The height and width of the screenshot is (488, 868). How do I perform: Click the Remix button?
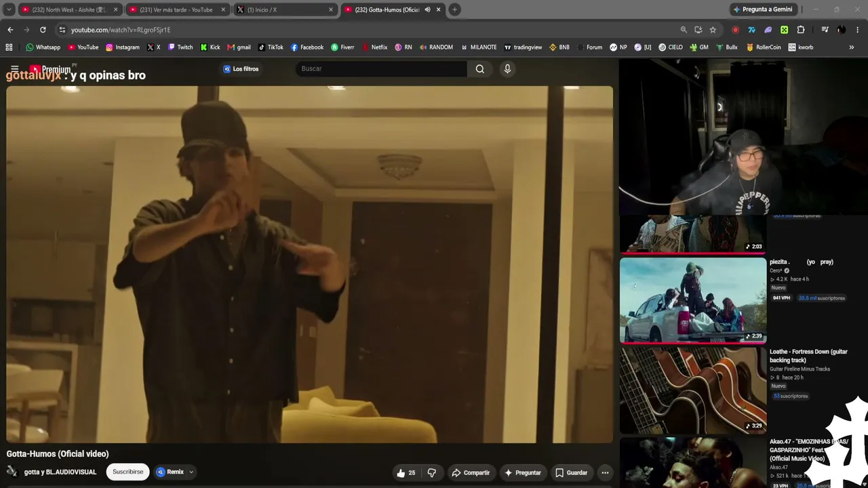coord(170,472)
